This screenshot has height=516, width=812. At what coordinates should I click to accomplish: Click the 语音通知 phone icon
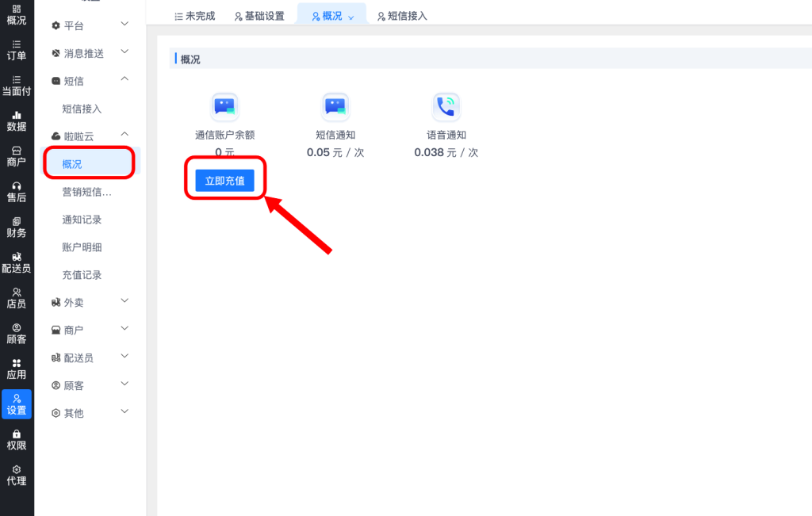(446, 107)
